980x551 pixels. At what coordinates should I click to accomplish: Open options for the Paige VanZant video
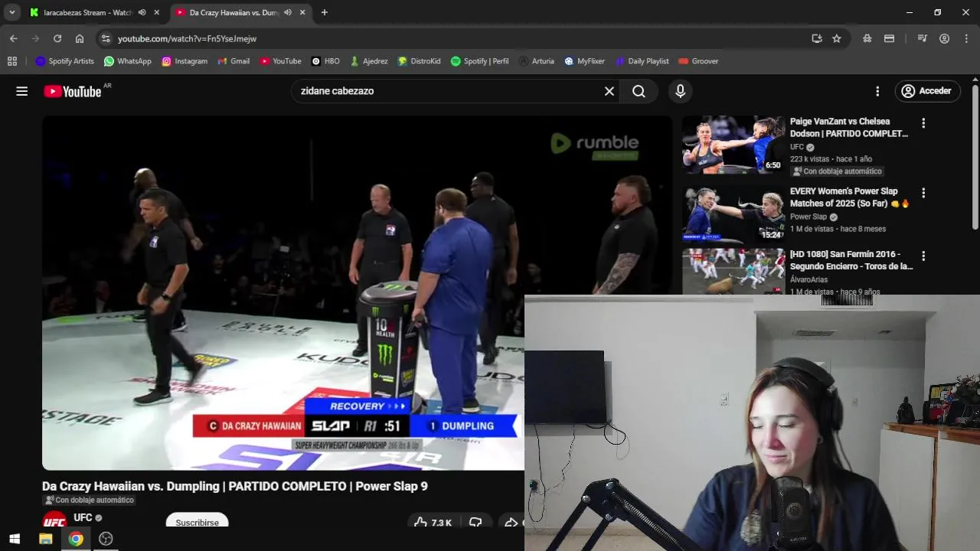[x=923, y=122]
